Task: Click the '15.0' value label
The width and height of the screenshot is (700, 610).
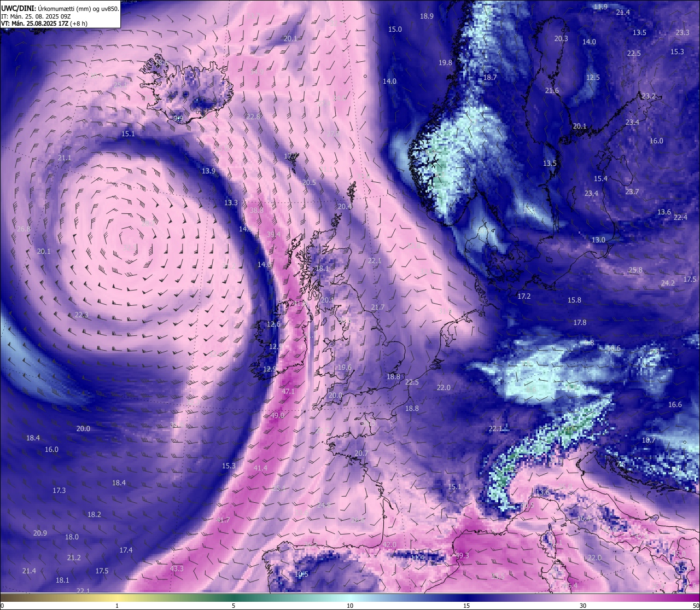Action: [x=395, y=30]
